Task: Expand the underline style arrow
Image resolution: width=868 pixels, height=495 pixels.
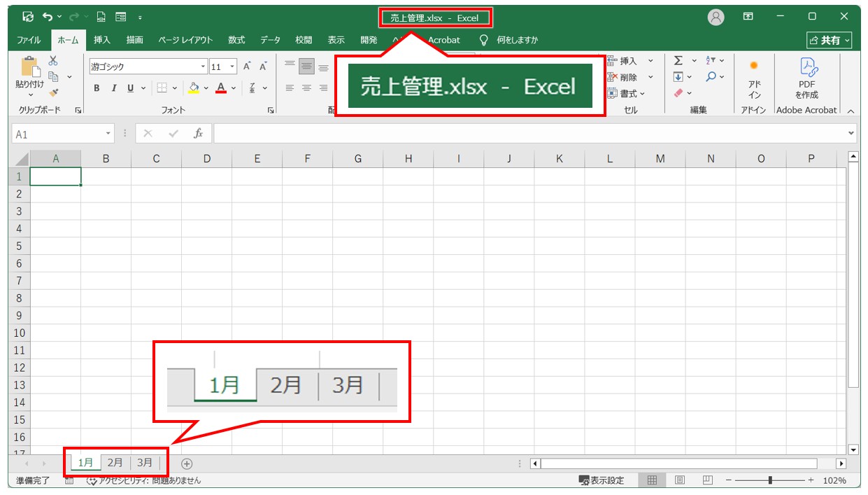Action: click(143, 88)
